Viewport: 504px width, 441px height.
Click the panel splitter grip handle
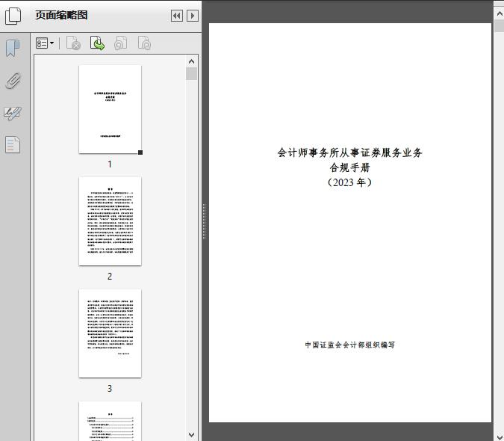pyautogui.click(x=204, y=222)
